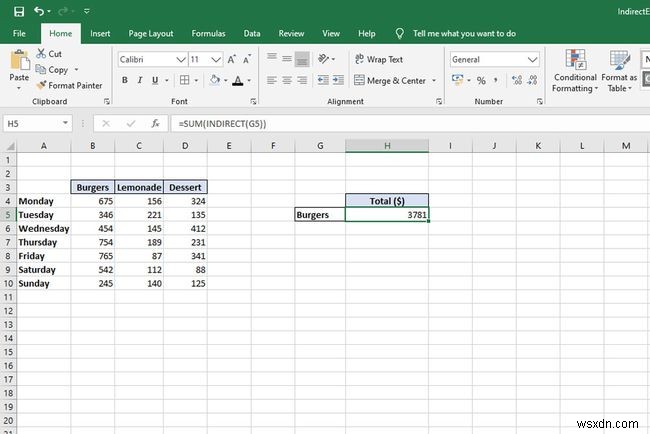
Task: Toggle Wrap Text
Action: point(378,59)
